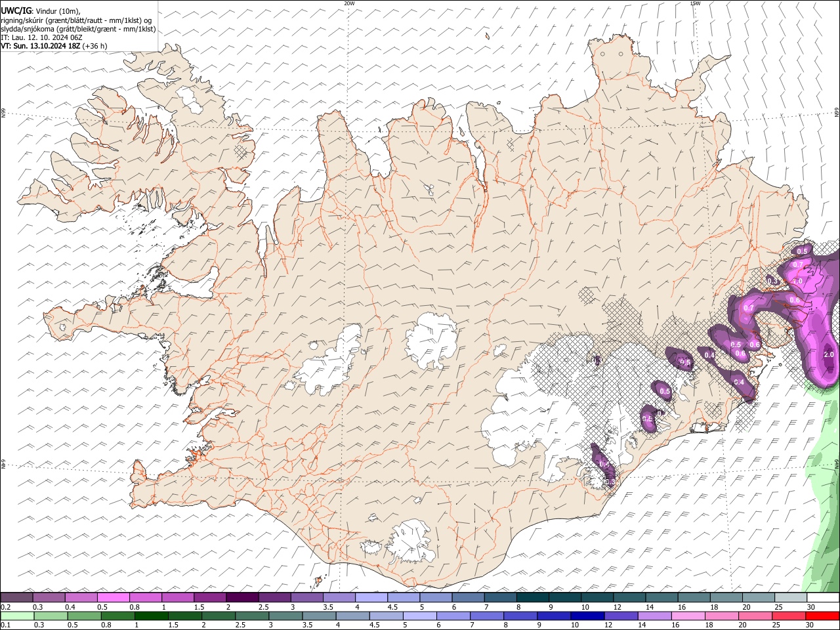Viewport: 840px width, 630px height.
Task: Click the '3.5' label under upper legend row
Action: 328,607
